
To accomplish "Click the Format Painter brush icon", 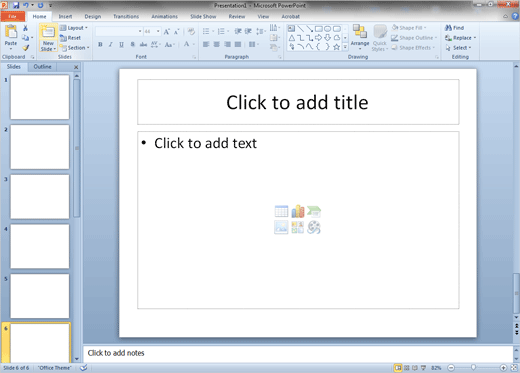I will [26, 48].
